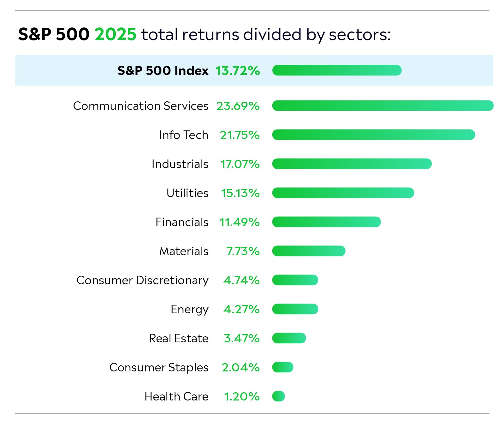Select the Utilities return bar

(343, 193)
